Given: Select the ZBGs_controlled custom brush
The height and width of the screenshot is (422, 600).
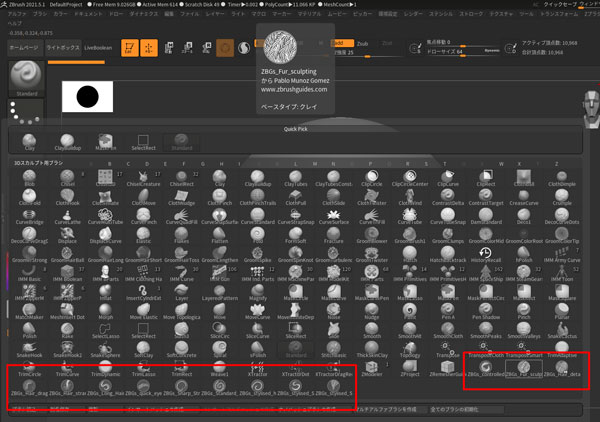Looking at the screenshot, I should tap(486, 369).
